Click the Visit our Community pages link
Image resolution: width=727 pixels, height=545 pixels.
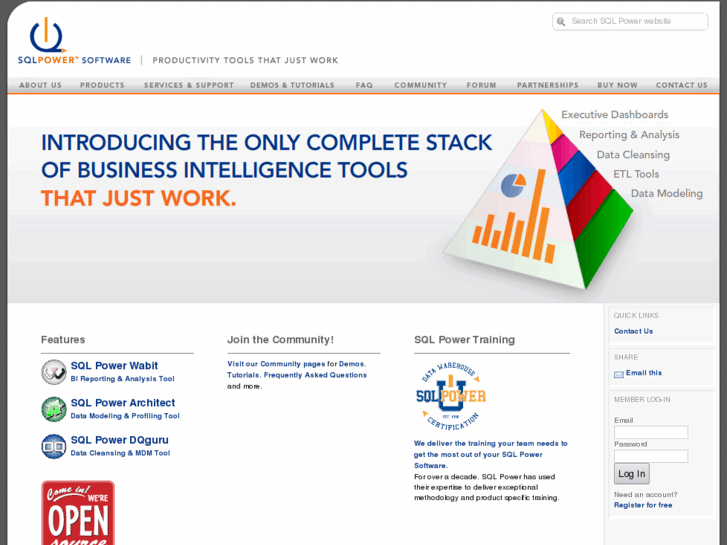pyautogui.click(x=276, y=364)
